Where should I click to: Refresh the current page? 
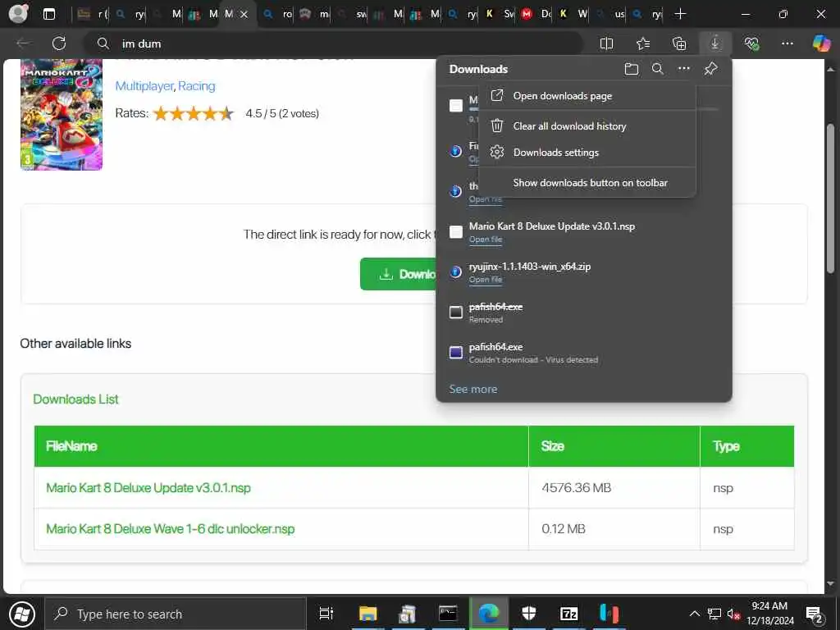(x=59, y=43)
